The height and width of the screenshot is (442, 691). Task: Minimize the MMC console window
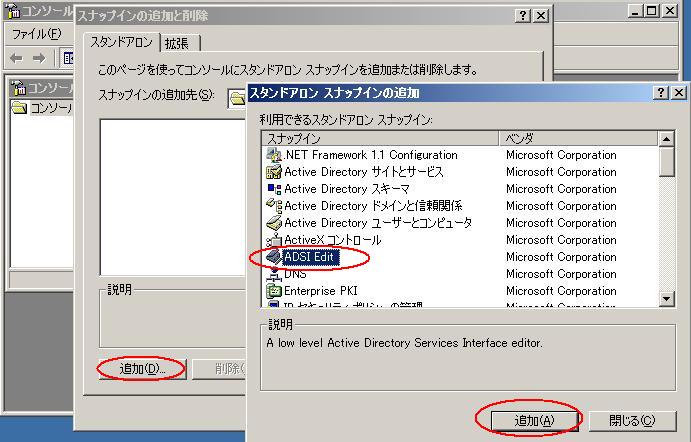635,11
